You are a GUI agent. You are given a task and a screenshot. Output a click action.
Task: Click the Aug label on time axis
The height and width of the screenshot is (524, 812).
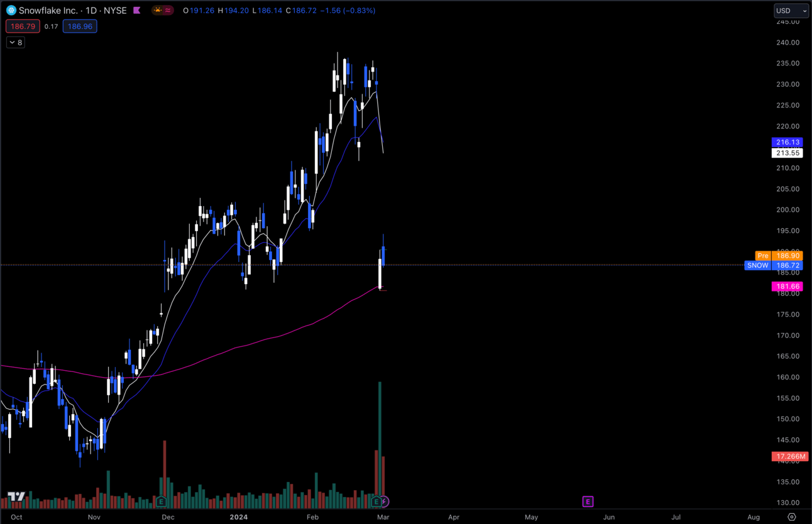tap(753, 517)
